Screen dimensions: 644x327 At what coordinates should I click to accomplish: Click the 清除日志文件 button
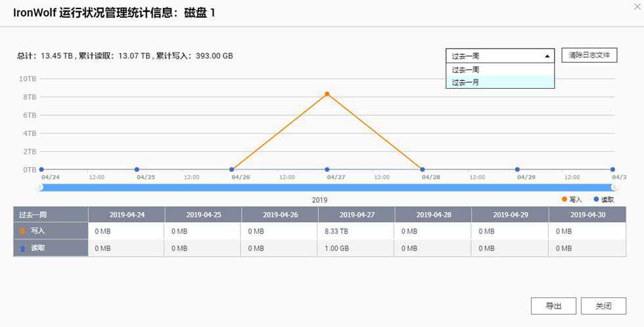pyautogui.click(x=589, y=55)
